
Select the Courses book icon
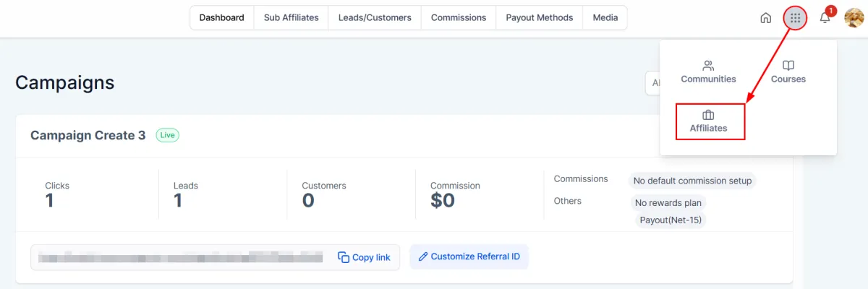pos(788,65)
